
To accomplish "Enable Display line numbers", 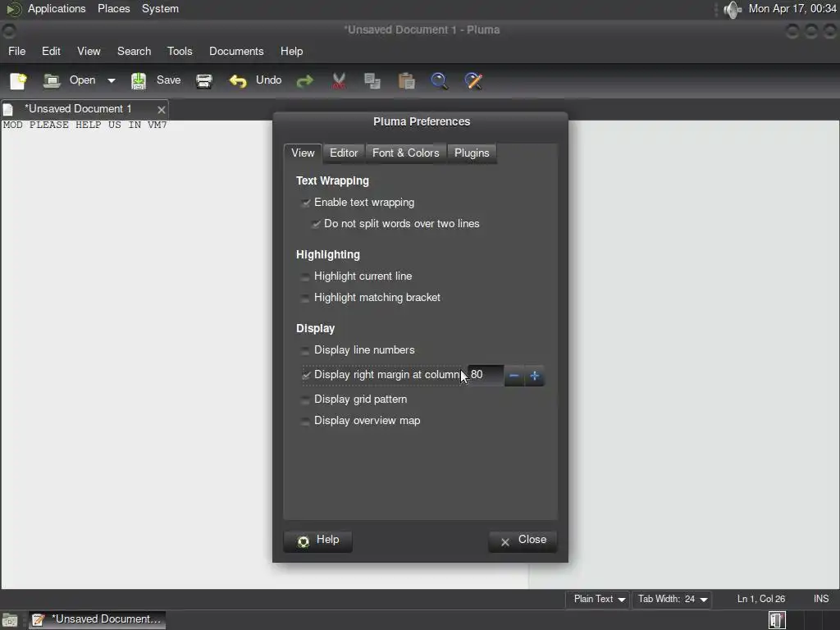I will pyautogui.click(x=305, y=350).
